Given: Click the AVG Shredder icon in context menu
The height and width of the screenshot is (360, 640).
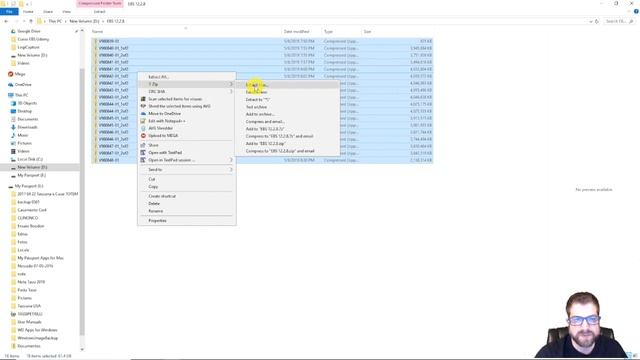Looking at the screenshot, I should [143, 128].
